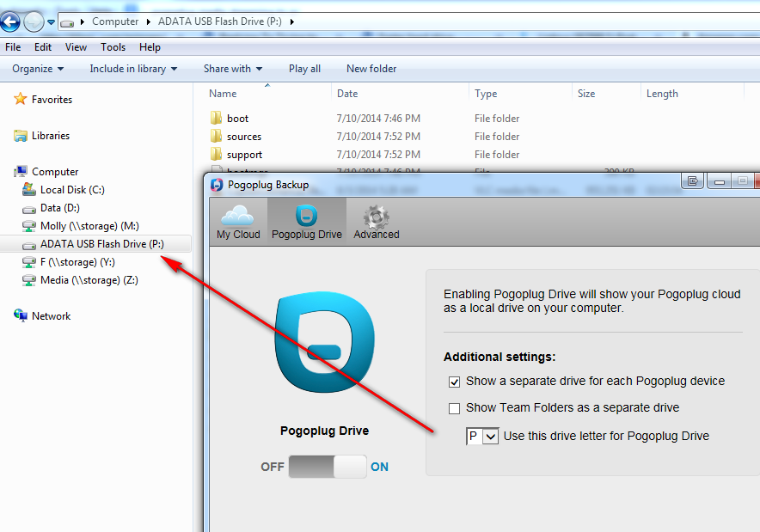760x532 pixels.
Task: Select Computer in the address breadcrumb
Action: click(x=115, y=21)
